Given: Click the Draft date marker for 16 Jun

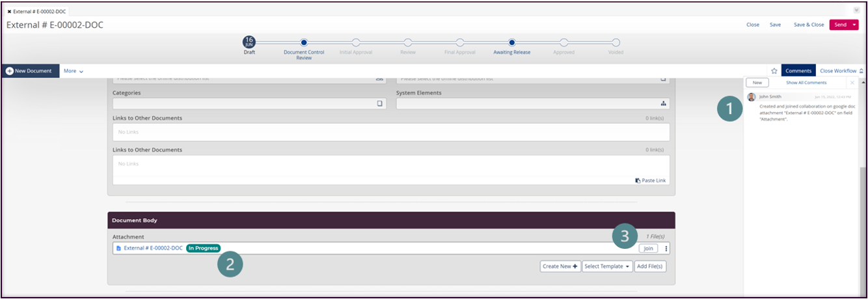Looking at the screenshot, I should point(249,42).
